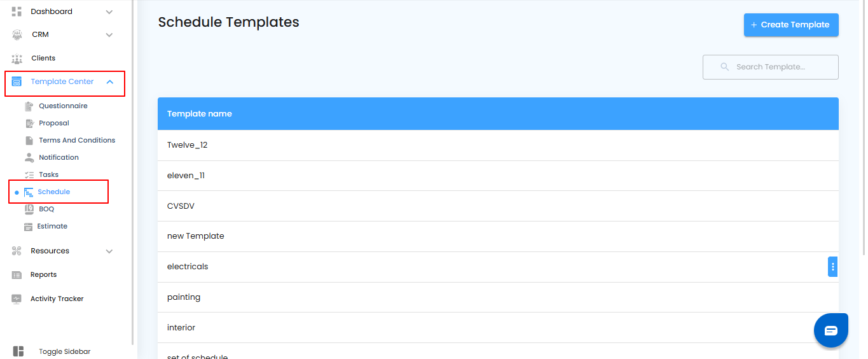
Task: Click the Dashboard grid icon
Action: pos(17,11)
